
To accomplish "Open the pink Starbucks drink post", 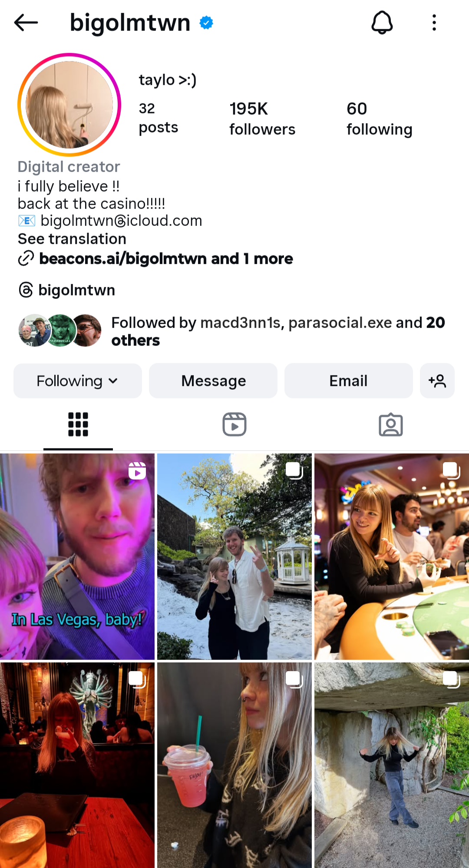I will (x=234, y=765).
